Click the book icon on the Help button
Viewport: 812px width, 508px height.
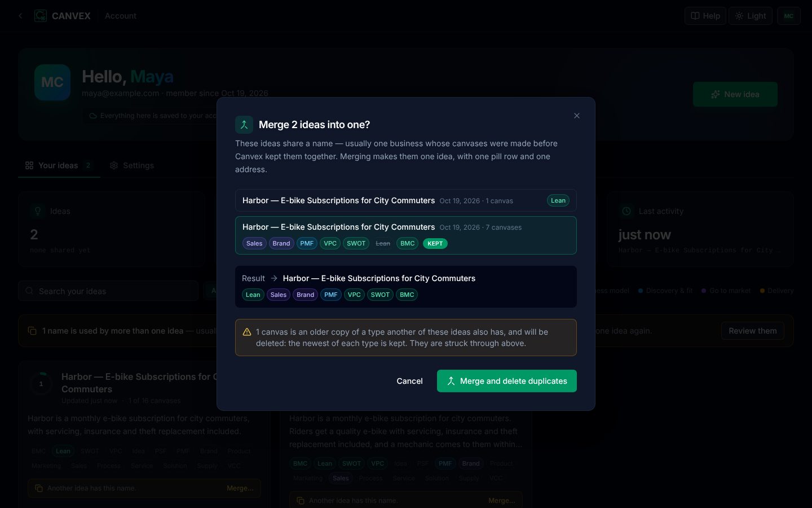coord(695,16)
